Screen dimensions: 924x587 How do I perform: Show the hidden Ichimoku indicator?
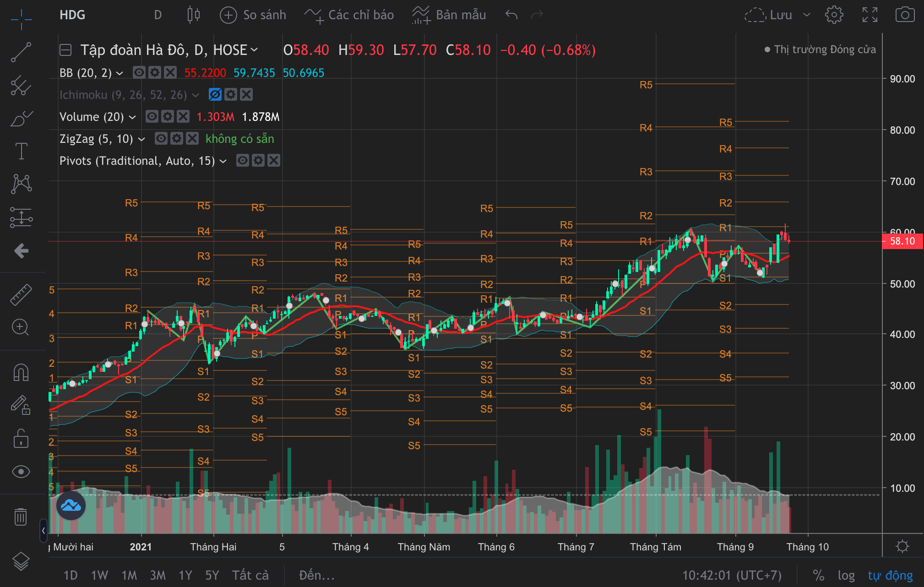point(215,95)
